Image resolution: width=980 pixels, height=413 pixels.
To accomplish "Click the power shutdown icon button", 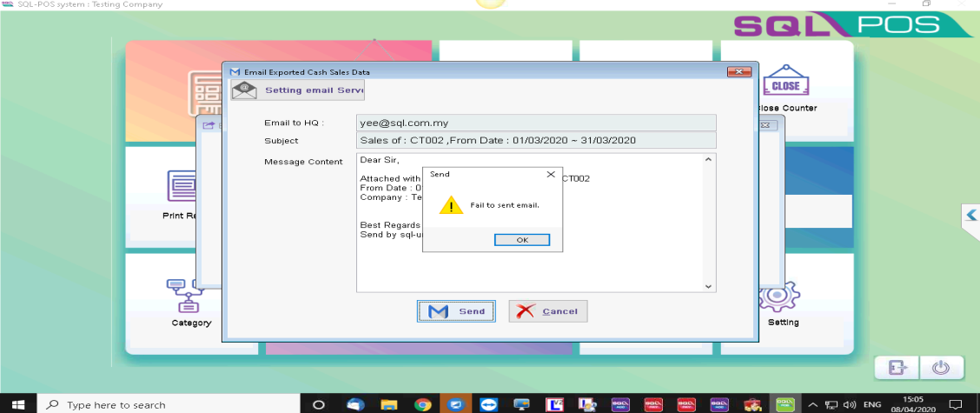I will coord(940,368).
